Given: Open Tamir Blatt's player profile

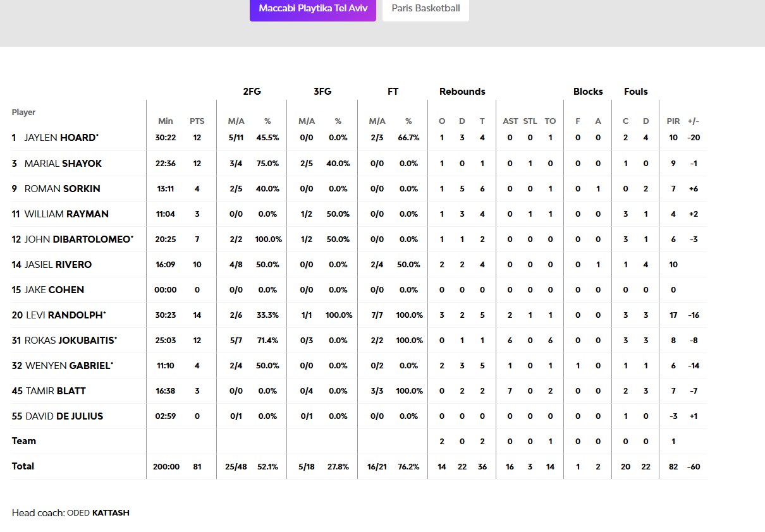Looking at the screenshot, I should 56,390.
